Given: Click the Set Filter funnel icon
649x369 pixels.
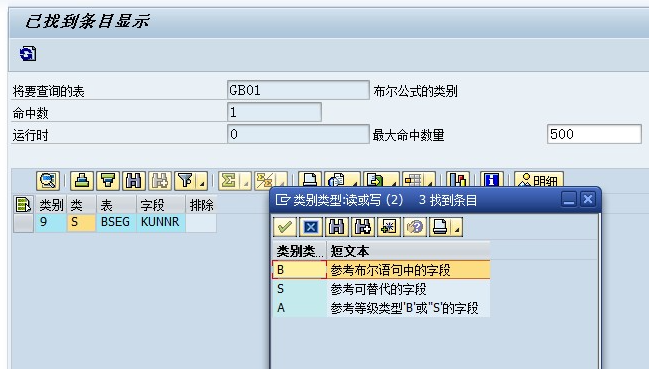Looking at the screenshot, I should point(185,181).
